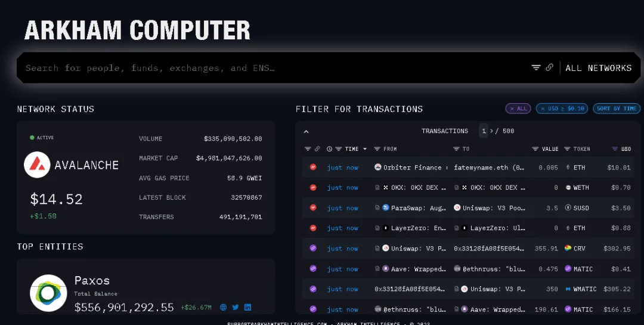Open Paxos Twitter icon
Screen dimensions: 644x325
[x=236, y=307]
